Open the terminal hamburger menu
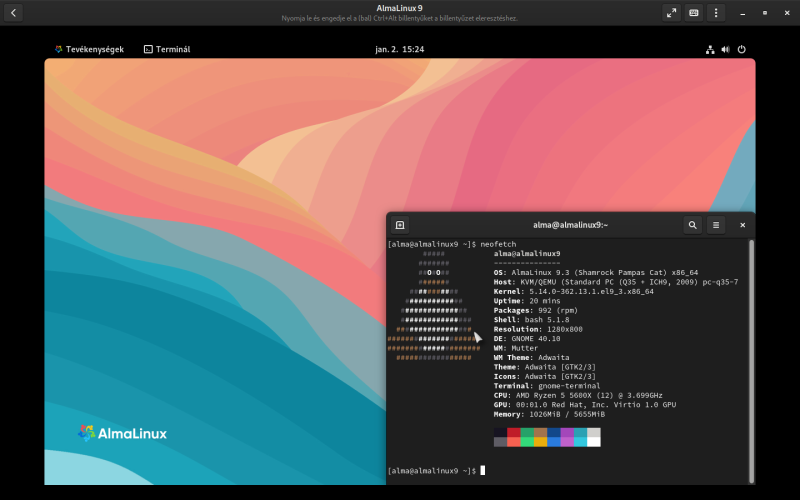This screenshot has width=800, height=500. (716, 225)
